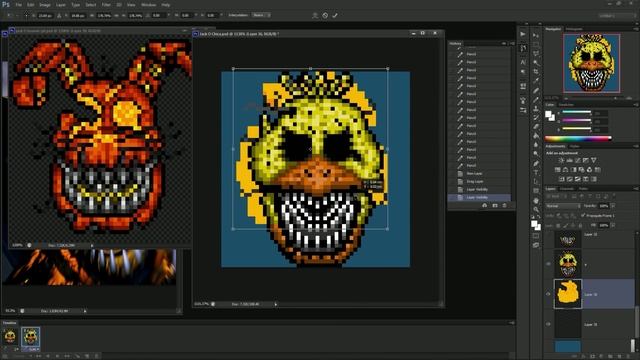Screen dimensions: 640x360
Task: Switch to the Histogram tab
Action: [x=573, y=29]
